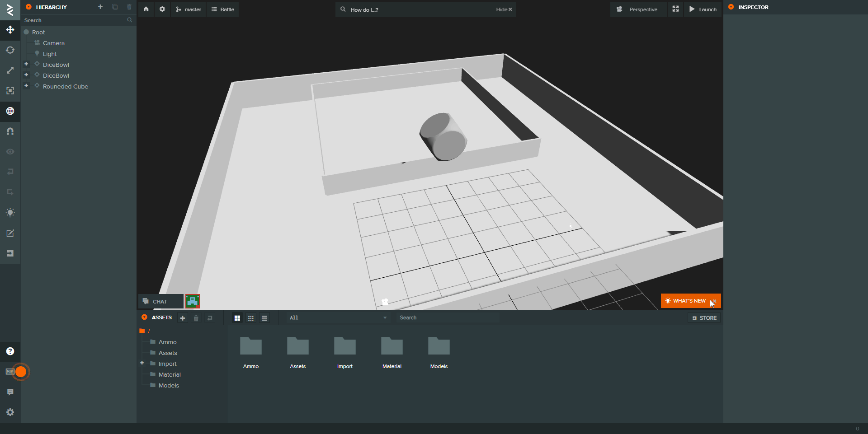The image size is (868, 434).
Task: Collapse the Inspector panel toggle
Action: coord(731,7)
